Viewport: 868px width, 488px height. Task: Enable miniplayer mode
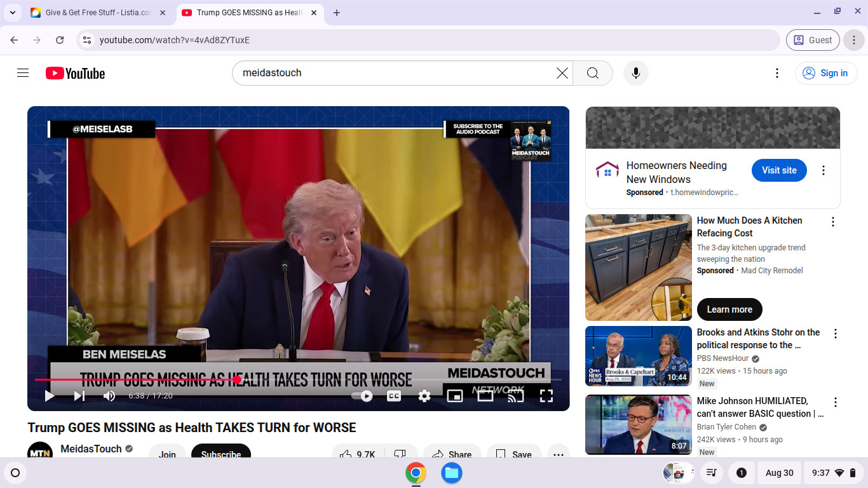pos(455,396)
